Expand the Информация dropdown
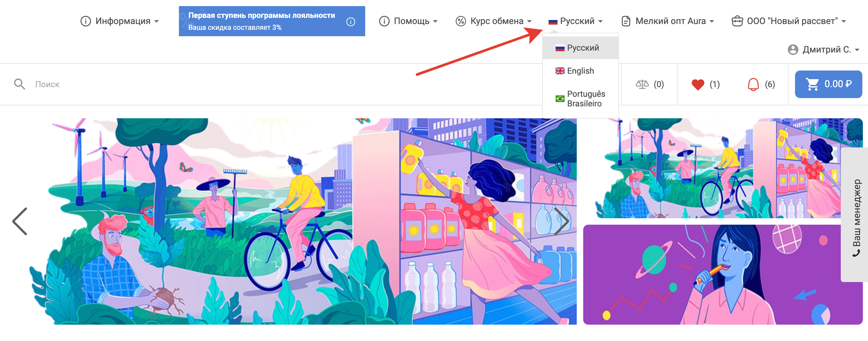 pos(120,21)
